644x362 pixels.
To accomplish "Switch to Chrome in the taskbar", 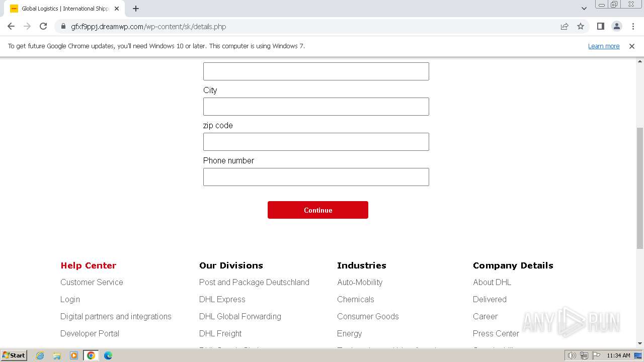I will click(91, 355).
